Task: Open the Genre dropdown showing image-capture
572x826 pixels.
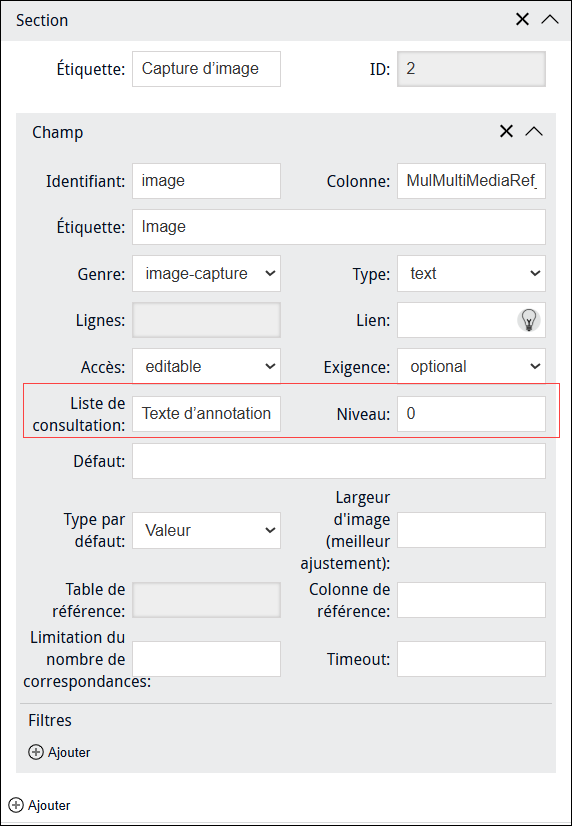Action: coord(206,273)
